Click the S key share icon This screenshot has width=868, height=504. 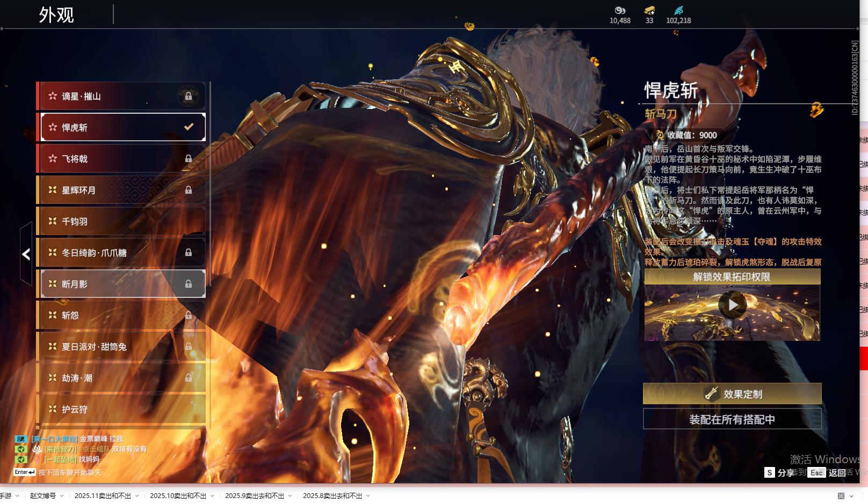pyautogui.click(x=770, y=472)
